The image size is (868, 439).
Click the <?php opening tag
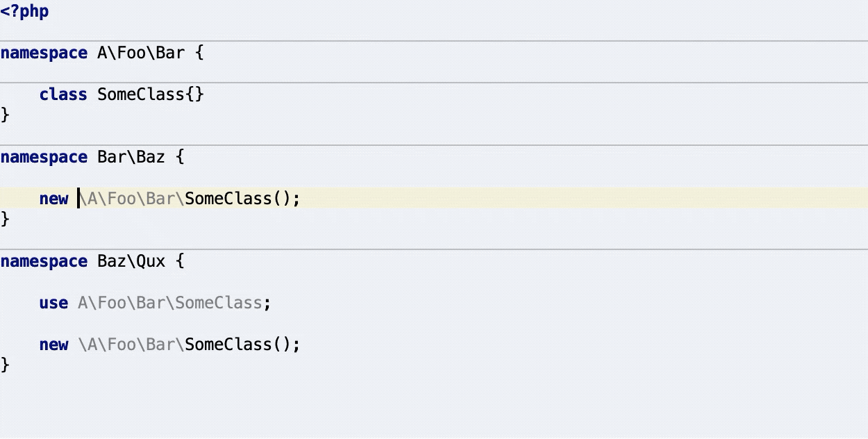point(24,12)
